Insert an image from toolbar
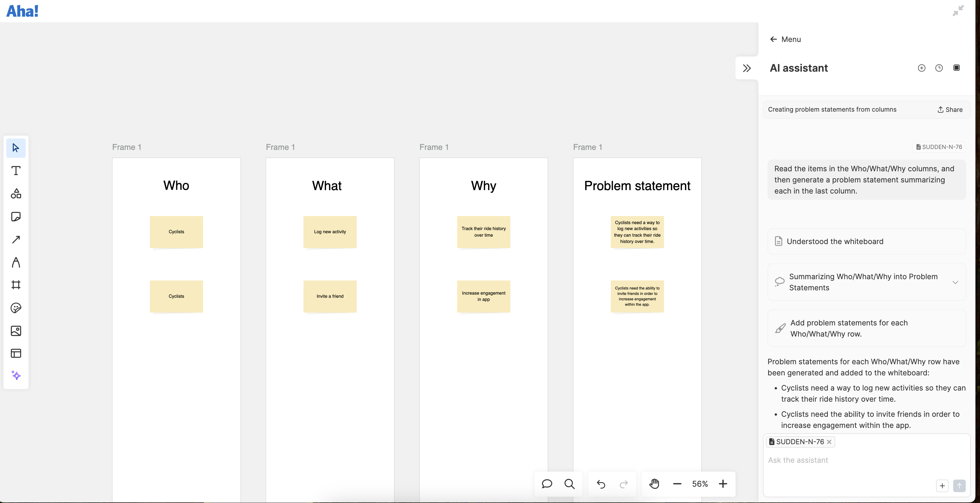 [x=16, y=331]
